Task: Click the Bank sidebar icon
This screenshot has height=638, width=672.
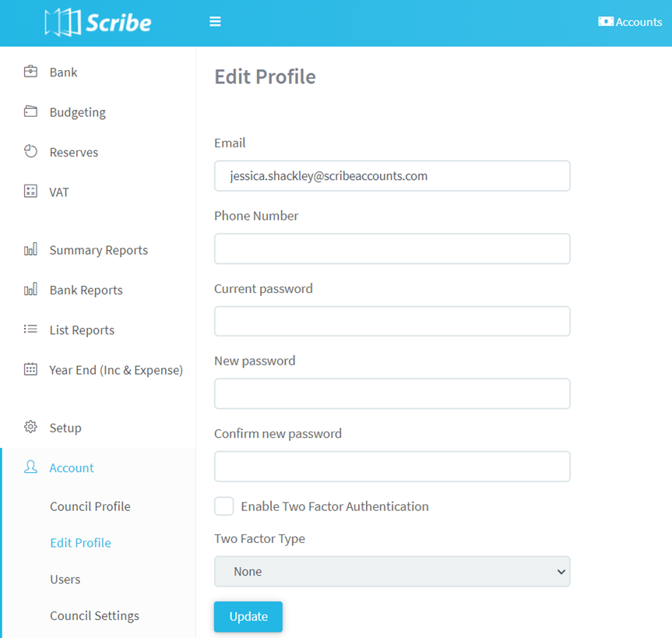Action: tap(30, 72)
